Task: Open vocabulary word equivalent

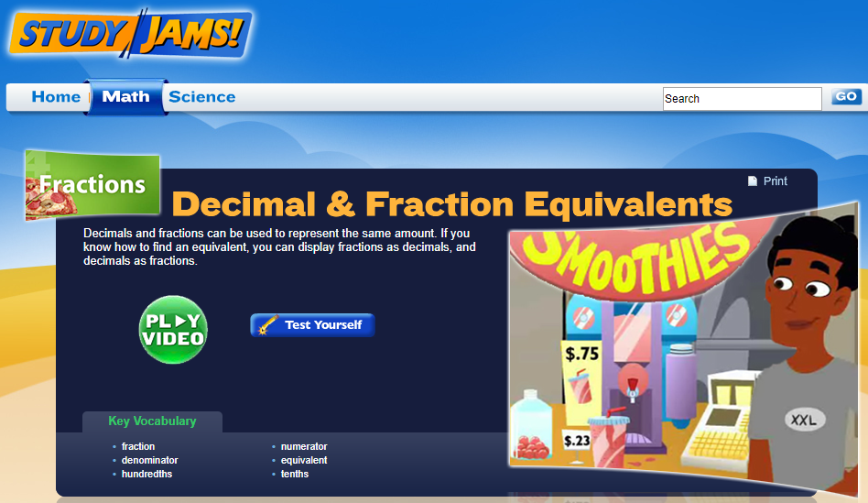Action: pos(304,460)
